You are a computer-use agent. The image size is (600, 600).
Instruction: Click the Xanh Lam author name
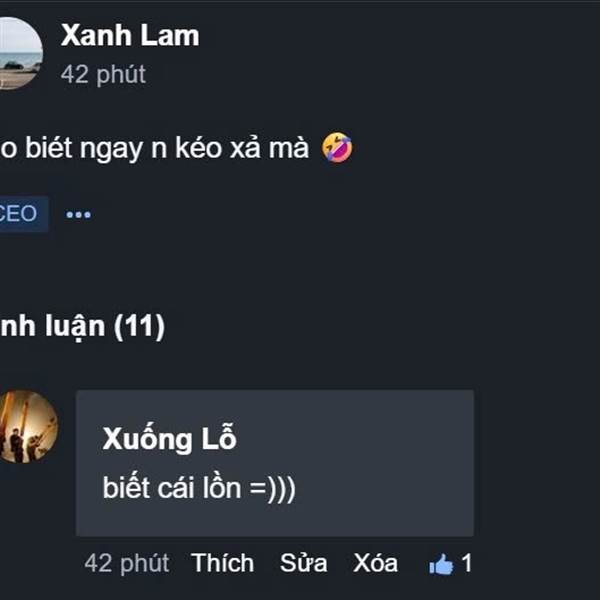(x=130, y=36)
